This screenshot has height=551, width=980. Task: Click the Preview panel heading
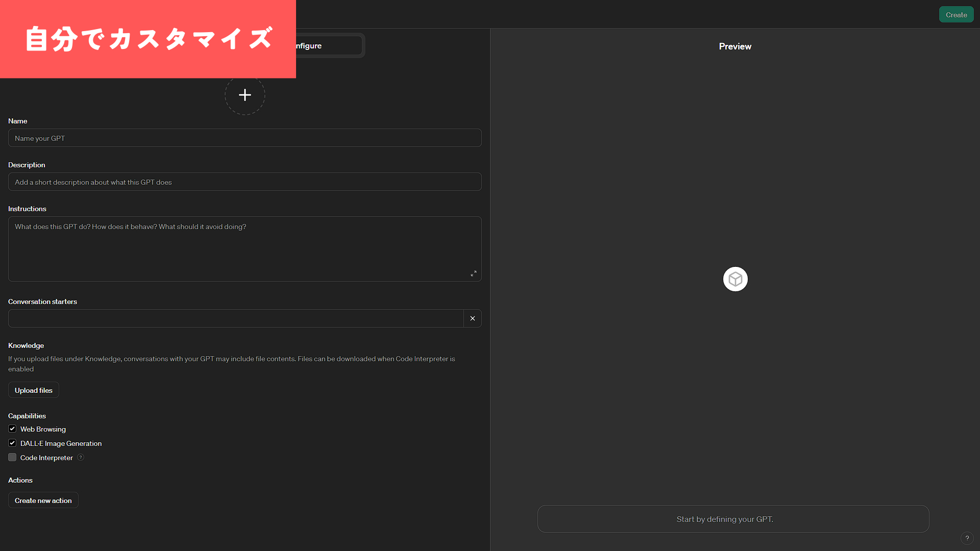coord(735,46)
